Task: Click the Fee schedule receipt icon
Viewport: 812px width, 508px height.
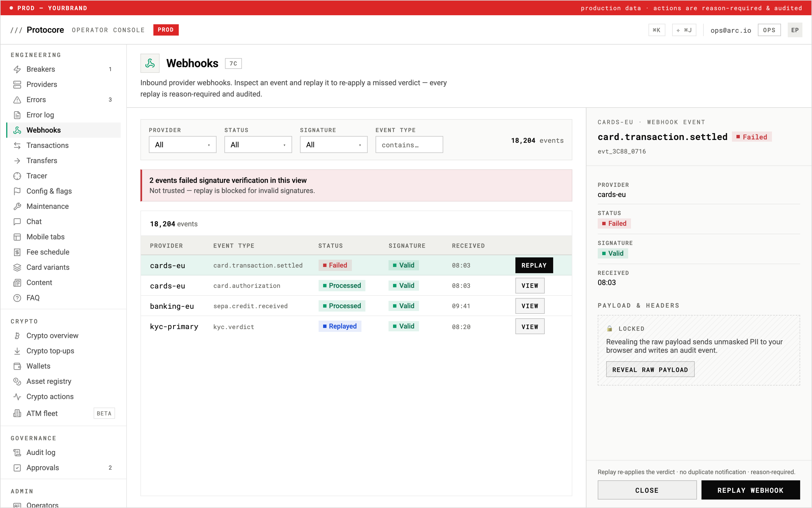Action: [x=17, y=252]
